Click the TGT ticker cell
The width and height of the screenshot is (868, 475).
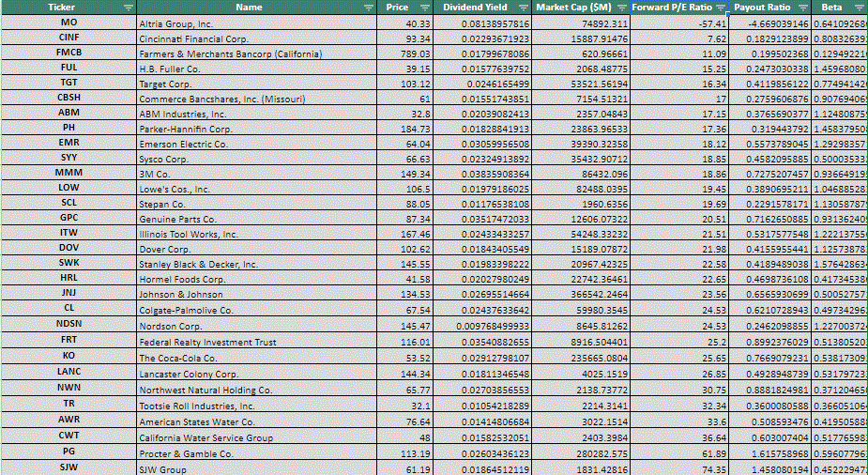click(69, 82)
